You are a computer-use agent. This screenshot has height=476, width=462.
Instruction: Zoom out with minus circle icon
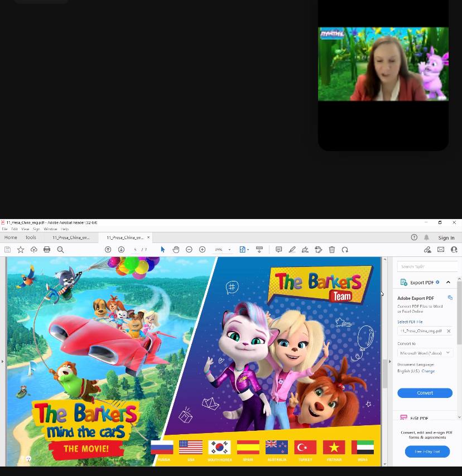(189, 250)
